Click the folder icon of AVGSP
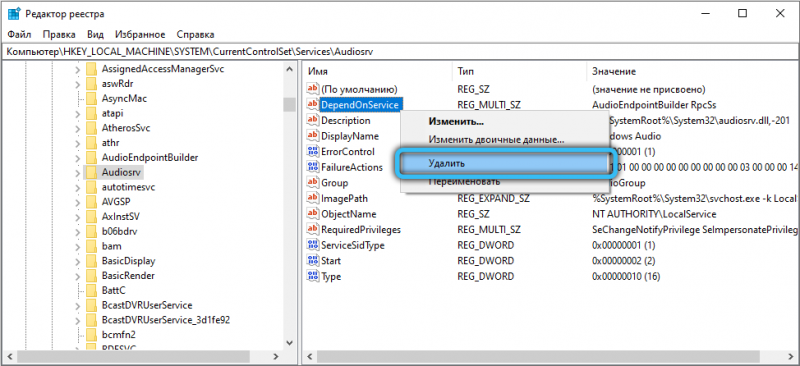Screen dimensions: 800x366 coord(91,202)
